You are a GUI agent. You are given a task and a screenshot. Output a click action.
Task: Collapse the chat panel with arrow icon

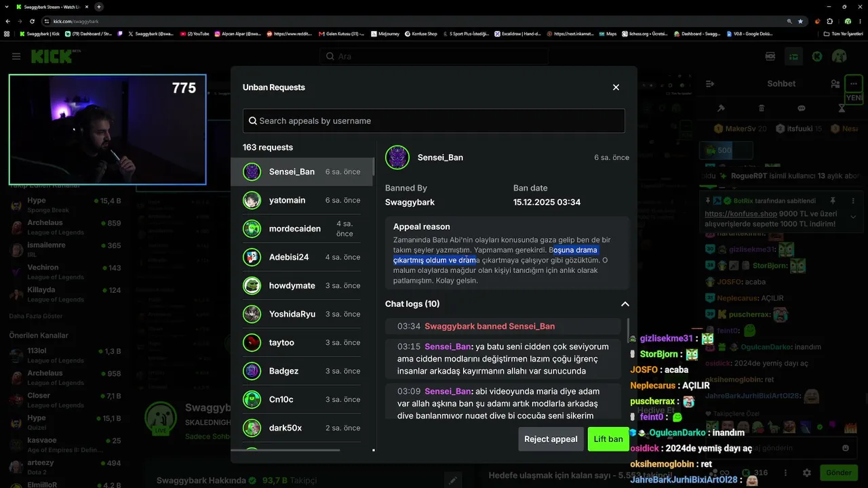click(710, 84)
